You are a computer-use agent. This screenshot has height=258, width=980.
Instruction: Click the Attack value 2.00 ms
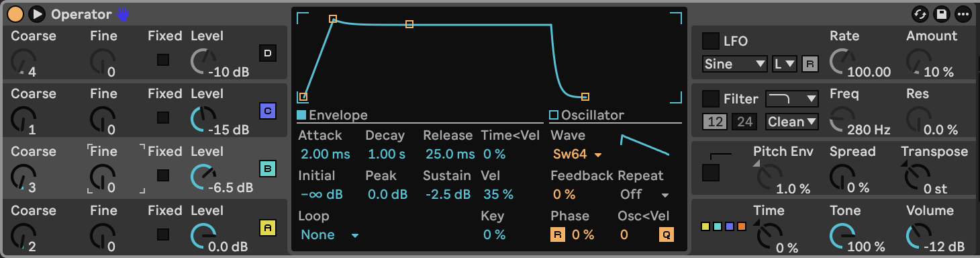pos(326,155)
